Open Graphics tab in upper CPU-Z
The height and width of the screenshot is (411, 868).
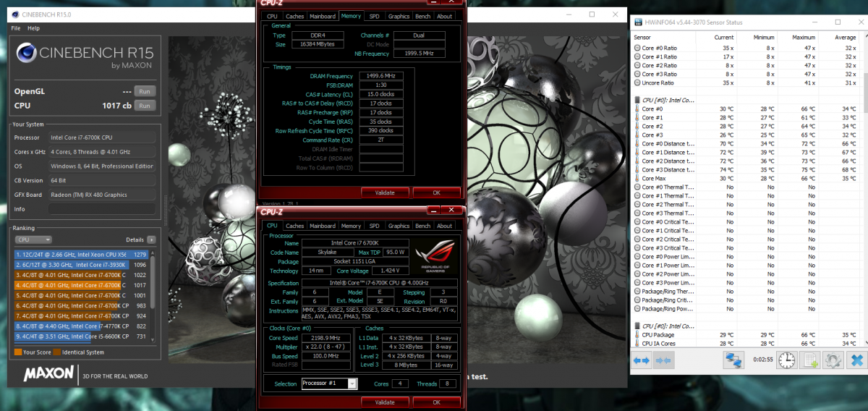click(399, 16)
